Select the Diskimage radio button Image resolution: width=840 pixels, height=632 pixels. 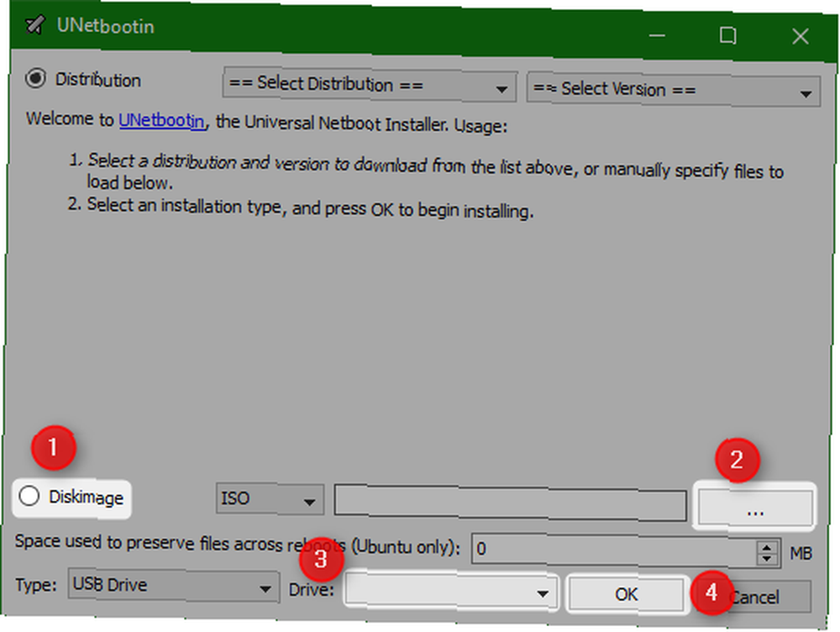(x=29, y=496)
